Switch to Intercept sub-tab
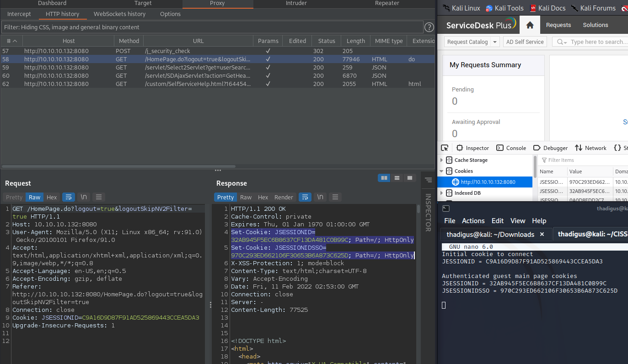Viewport: 628px width, 364px height. (x=19, y=14)
